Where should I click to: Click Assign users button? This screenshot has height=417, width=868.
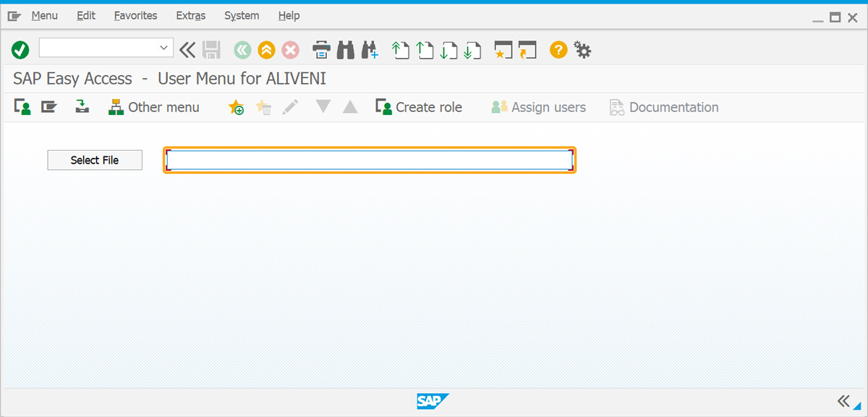click(x=538, y=107)
